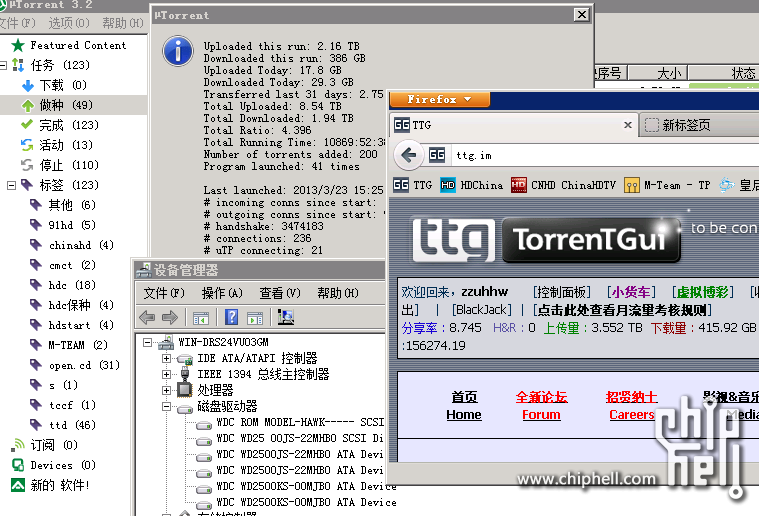Image resolution: width=759 pixels, height=516 pixels.
Task: Click Device Manager action pane toolbar icon
Action: point(255,318)
